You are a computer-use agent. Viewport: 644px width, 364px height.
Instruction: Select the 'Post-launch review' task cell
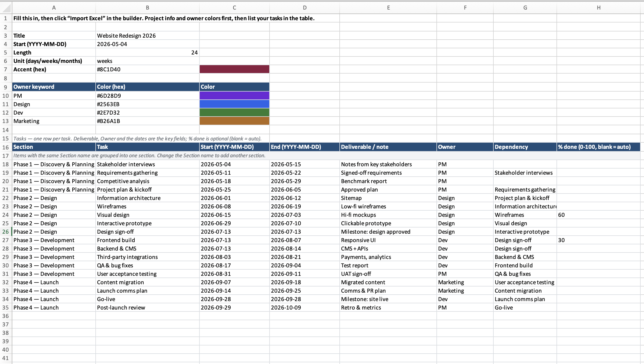point(148,308)
